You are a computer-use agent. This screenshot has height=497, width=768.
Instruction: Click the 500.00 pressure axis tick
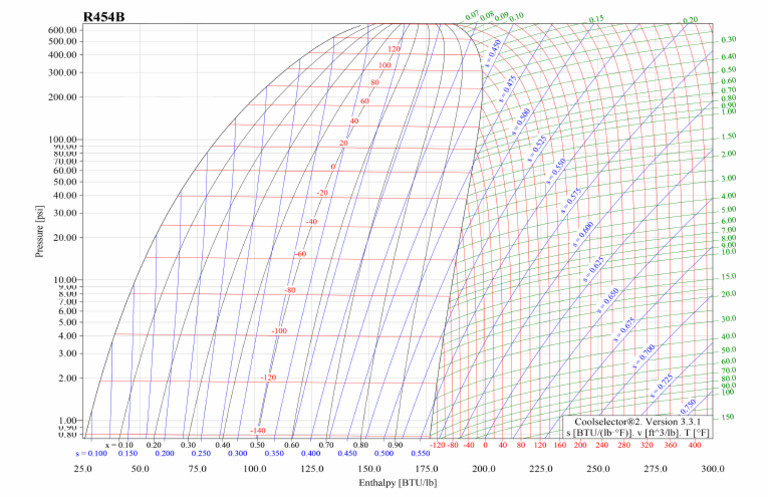coord(62,41)
